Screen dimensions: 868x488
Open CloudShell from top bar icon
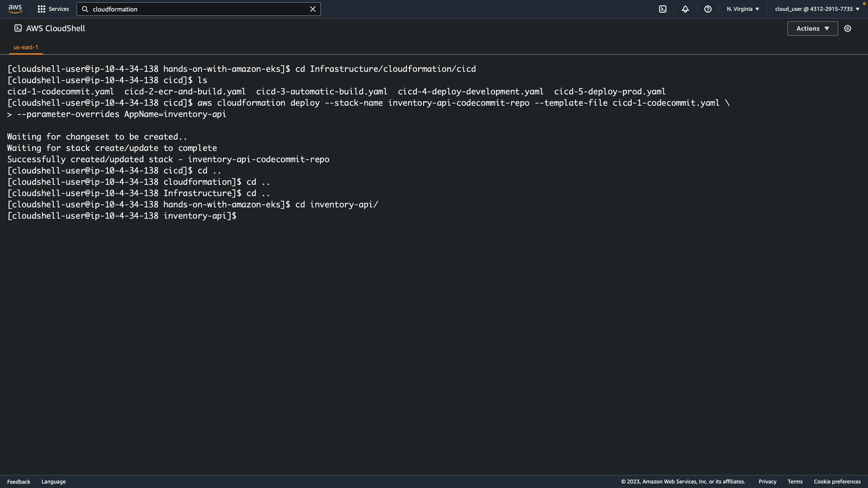(x=663, y=9)
